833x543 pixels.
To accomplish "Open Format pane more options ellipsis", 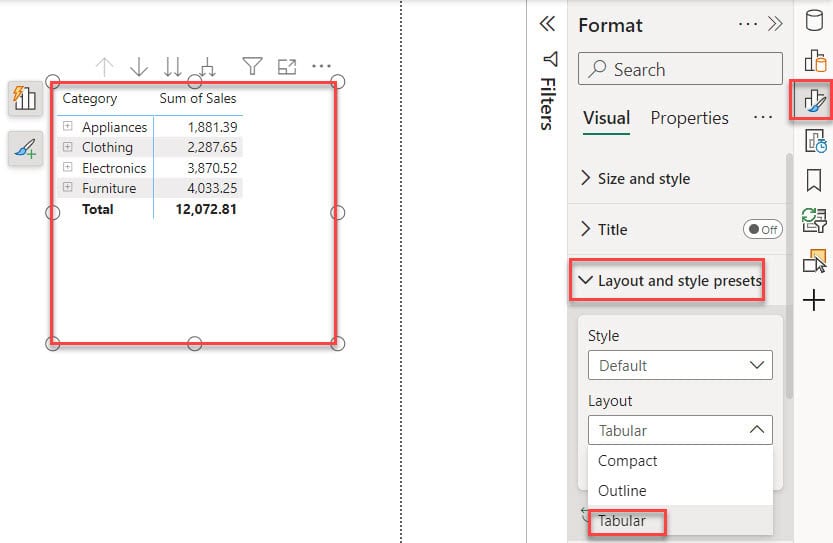I will pyautogui.click(x=747, y=24).
